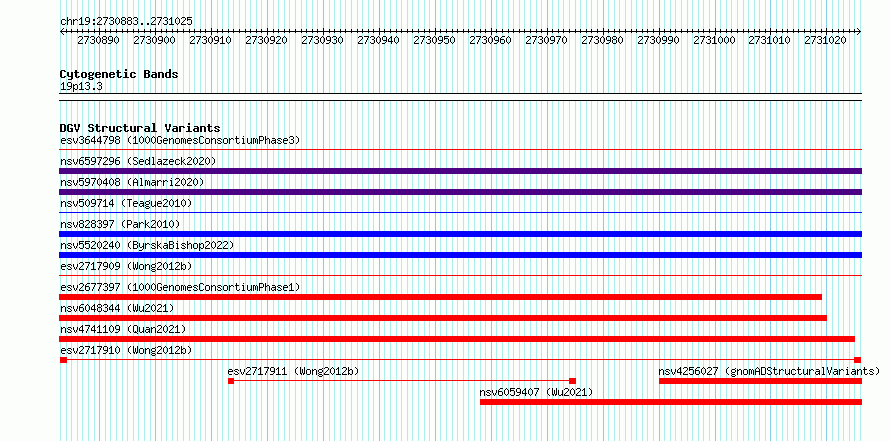The height and width of the screenshot is (441, 890).
Task: Open variant esv2717910 (Wong2012b) label
Action: pos(126,350)
